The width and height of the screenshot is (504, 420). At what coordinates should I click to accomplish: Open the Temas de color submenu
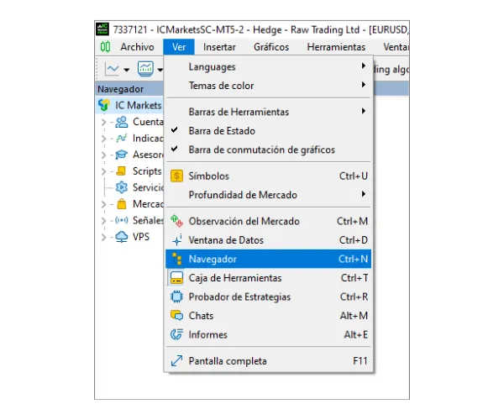(x=269, y=86)
